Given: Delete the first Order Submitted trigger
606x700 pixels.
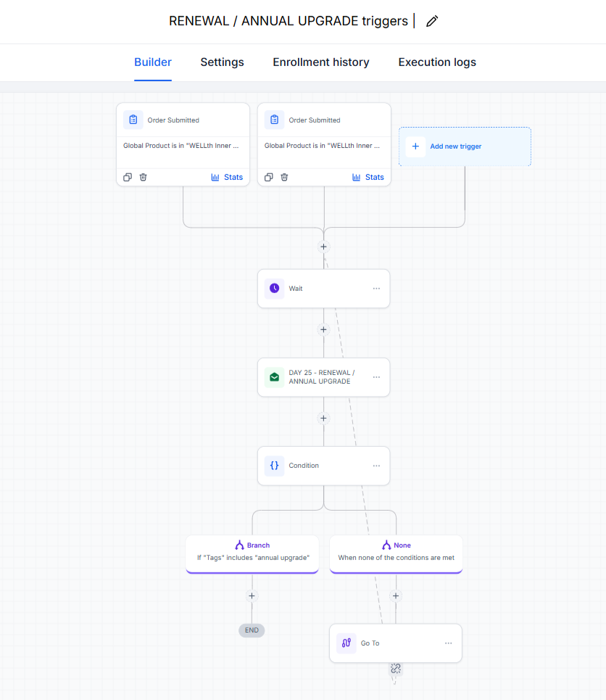Looking at the screenshot, I should click(144, 177).
